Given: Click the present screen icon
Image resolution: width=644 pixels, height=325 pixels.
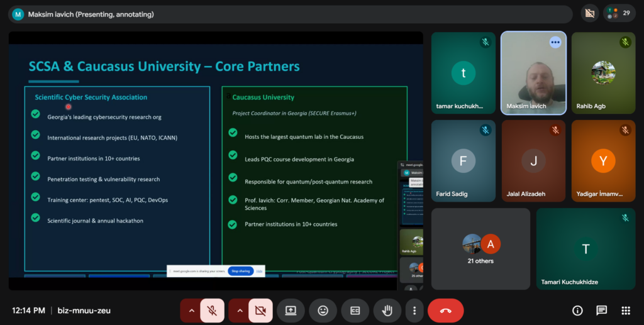Looking at the screenshot, I should click(291, 311).
